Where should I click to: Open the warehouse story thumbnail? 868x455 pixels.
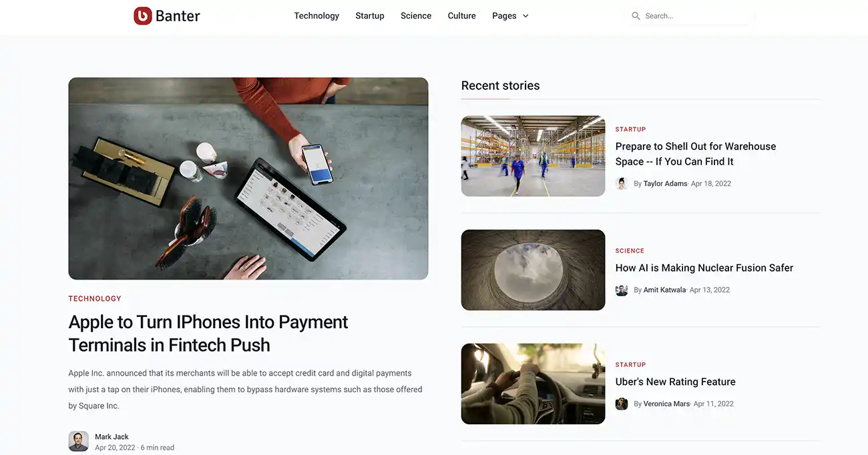tap(533, 156)
